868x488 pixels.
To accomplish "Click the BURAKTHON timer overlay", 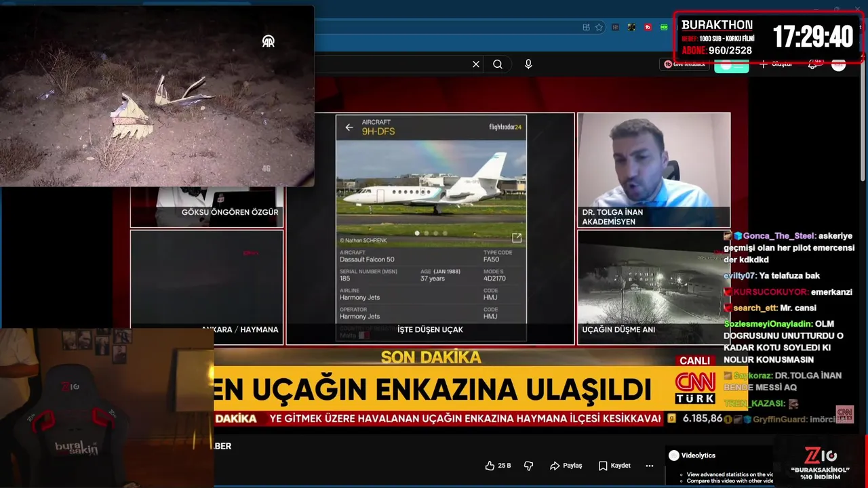I will [768, 37].
